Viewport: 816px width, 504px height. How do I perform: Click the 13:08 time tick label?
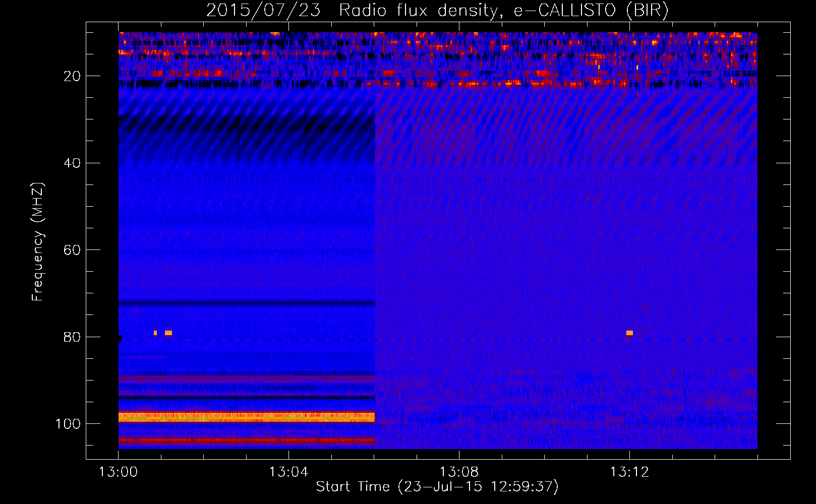(459, 472)
